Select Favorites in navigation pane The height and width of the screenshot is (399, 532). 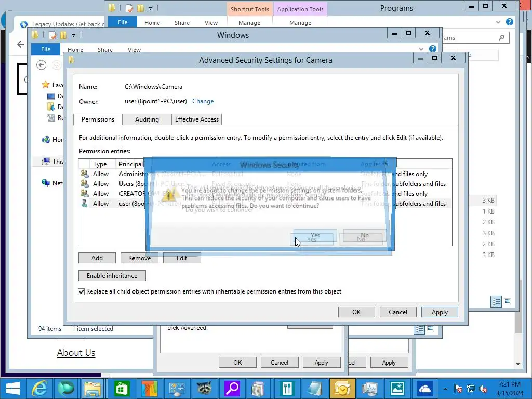(x=52, y=85)
